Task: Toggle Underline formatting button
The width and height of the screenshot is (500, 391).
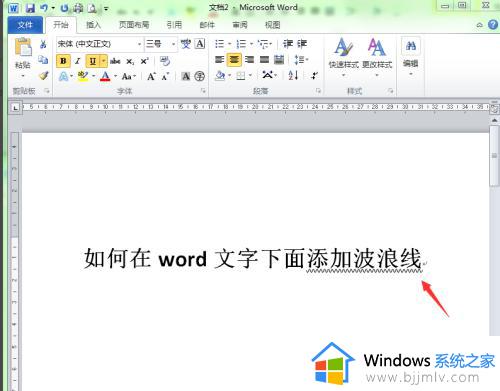Action: pos(93,61)
